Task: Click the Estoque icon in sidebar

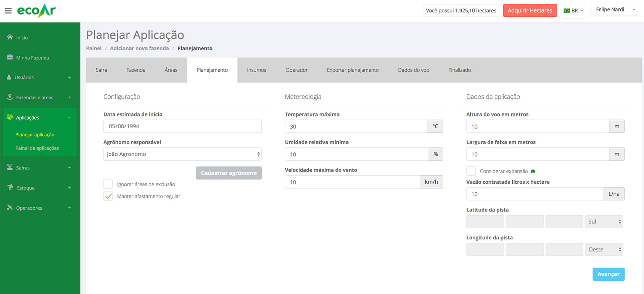Action: pyautogui.click(x=10, y=187)
